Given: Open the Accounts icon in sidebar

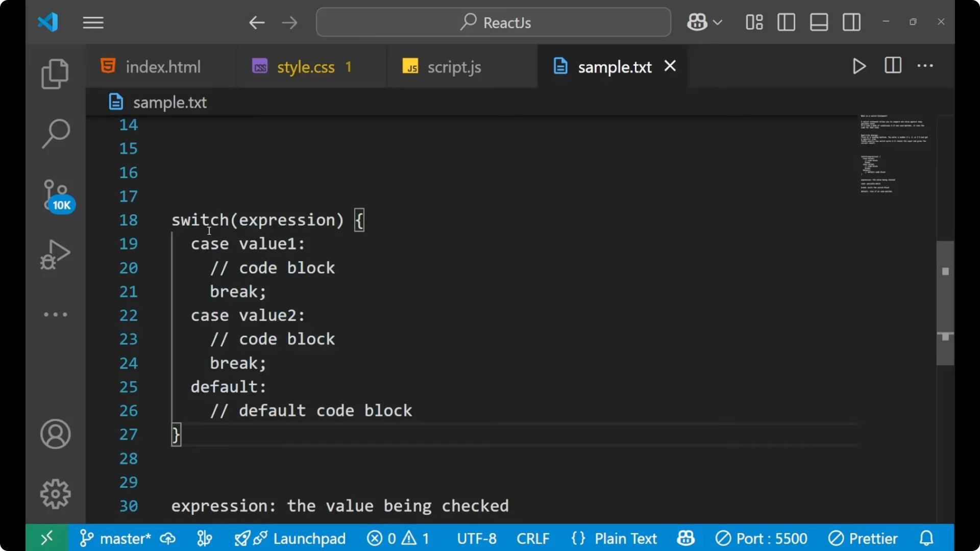Looking at the screenshot, I should click(55, 434).
